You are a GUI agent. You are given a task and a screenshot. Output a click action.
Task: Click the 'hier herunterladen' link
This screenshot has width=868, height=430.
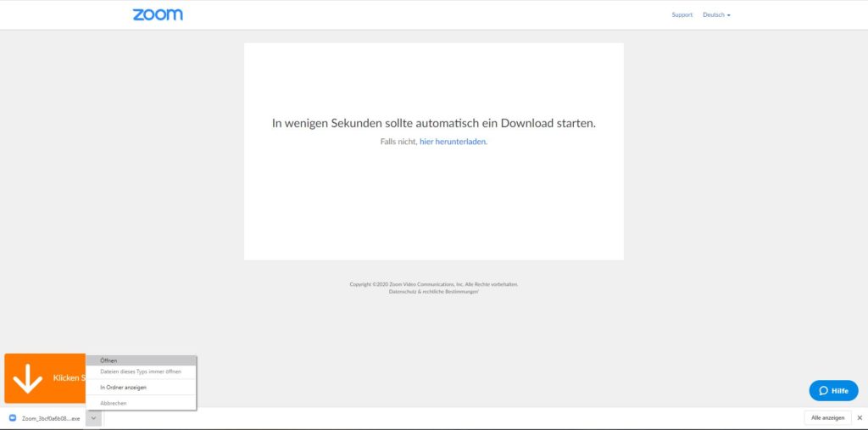(453, 142)
